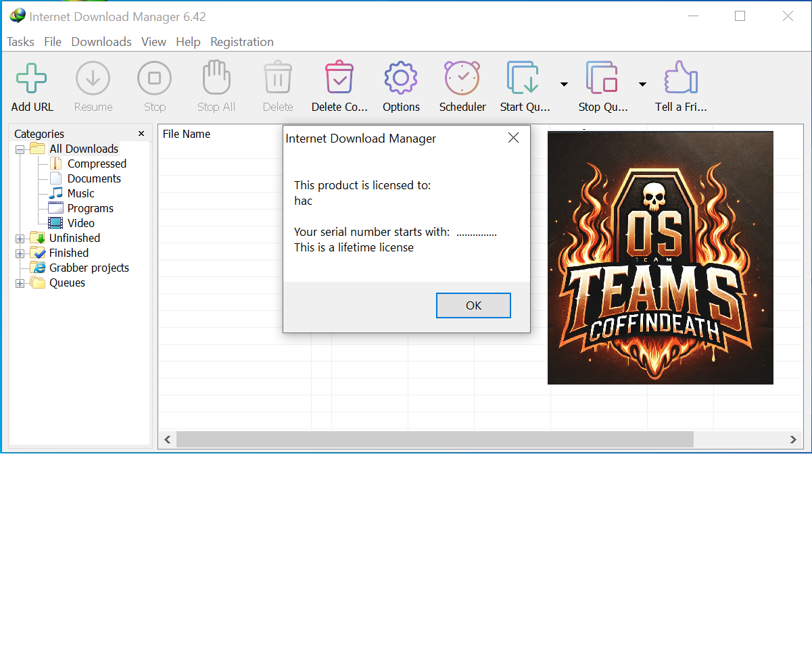Screen dimensions: 812x665
Task: Close the license information dialog
Action: point(514,138)
